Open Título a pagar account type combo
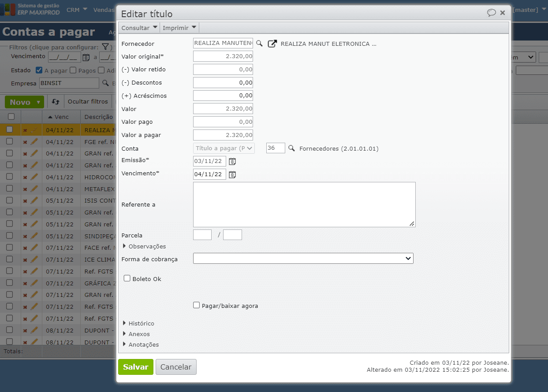 click(224, 148)
